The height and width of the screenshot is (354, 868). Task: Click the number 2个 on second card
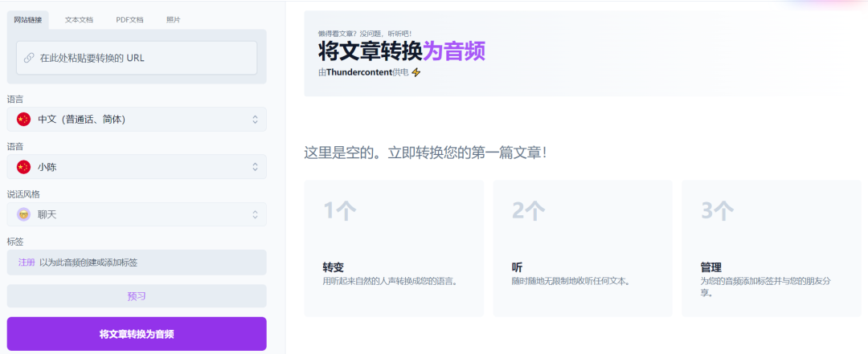point(529,210)
